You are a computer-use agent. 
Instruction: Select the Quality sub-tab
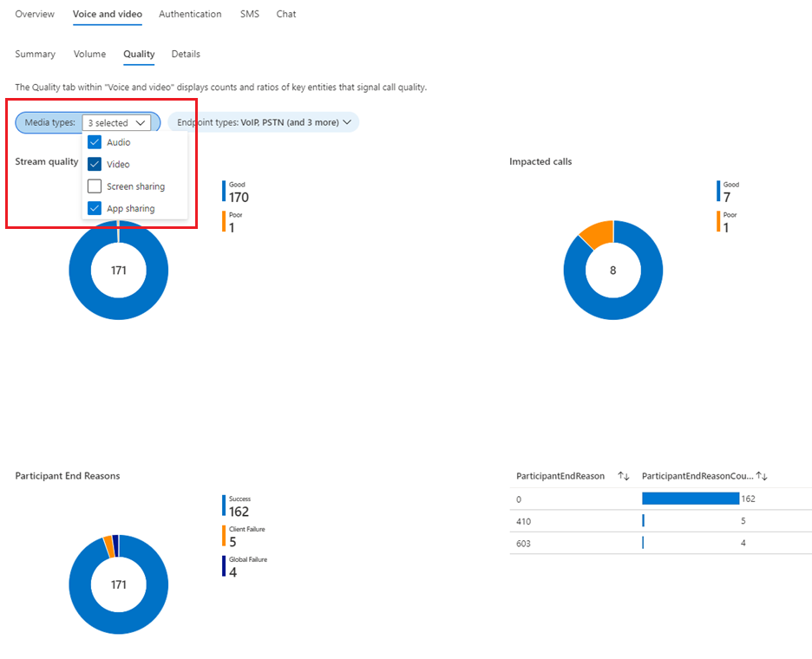[x=139, y=54]
